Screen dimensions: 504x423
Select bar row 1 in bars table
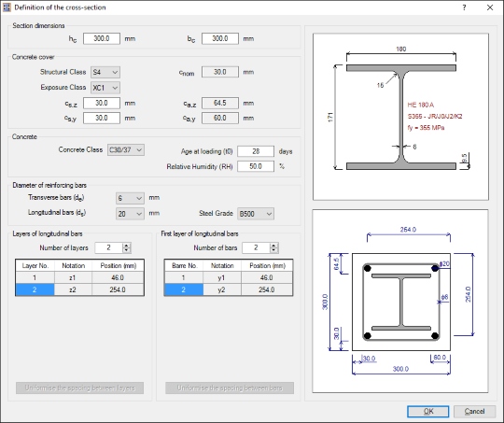pyautogui.click(x=184, y=277)
